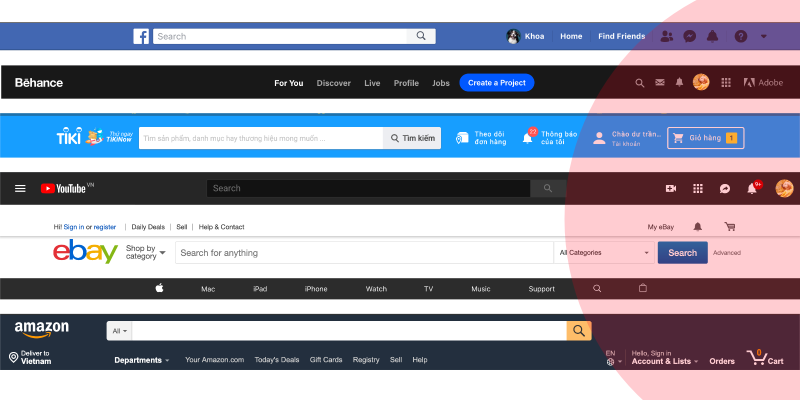The image size is (800, 400).
Task: Open eBay Daily Deals
Action: coord(148,227)
